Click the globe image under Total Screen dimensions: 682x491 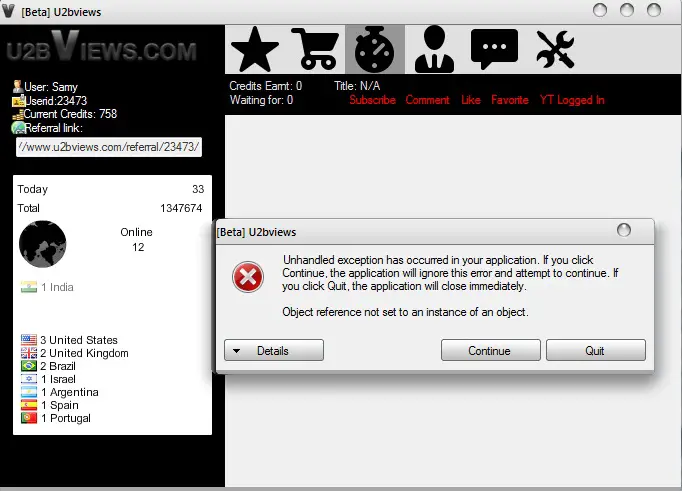tap(43, 244)
